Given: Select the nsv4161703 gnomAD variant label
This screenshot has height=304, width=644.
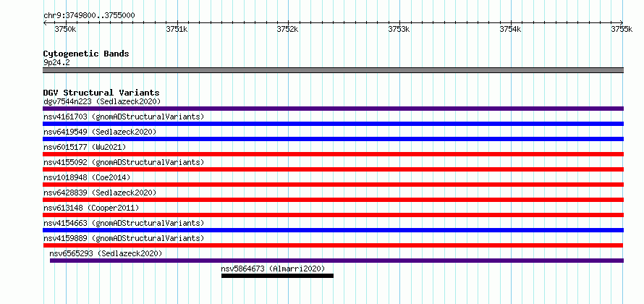Looking at the screenshot, I should tap(124, 117).
